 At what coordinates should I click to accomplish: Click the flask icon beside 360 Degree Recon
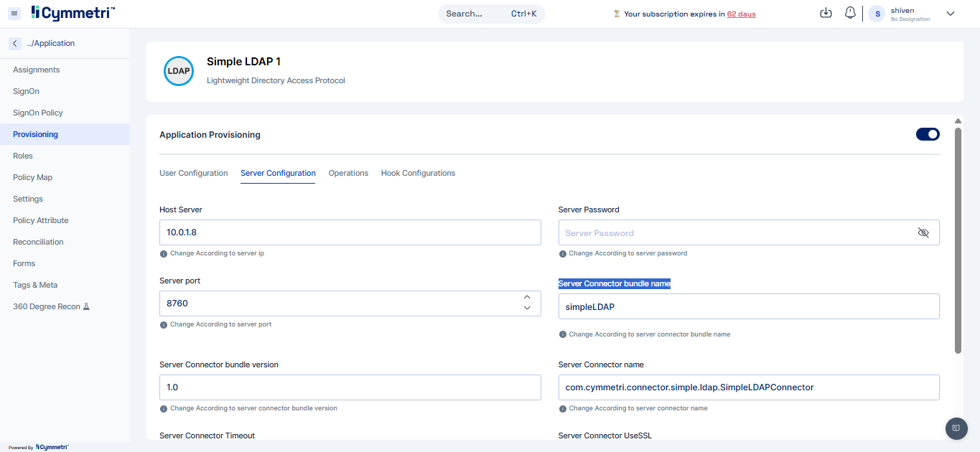point(86,306)
